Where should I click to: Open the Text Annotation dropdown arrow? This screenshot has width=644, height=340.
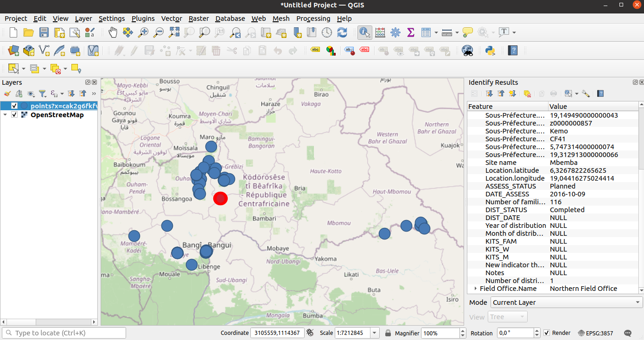pyautogui.click(x=514, y=32)
